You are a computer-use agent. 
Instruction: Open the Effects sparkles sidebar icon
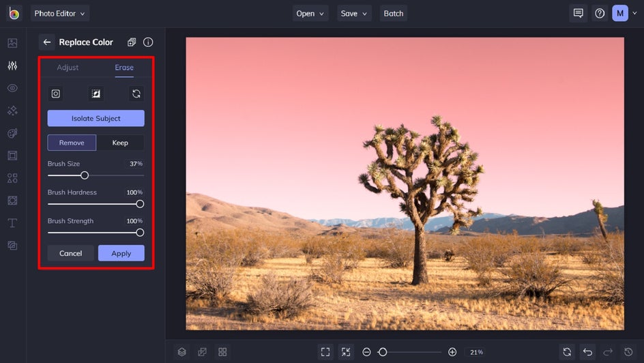(12, 111)
